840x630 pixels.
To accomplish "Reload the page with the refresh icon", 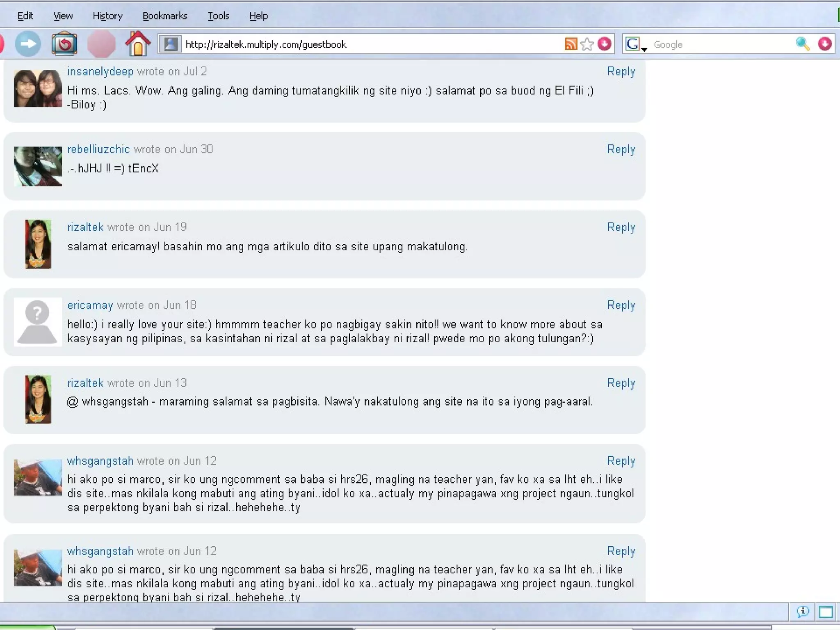I will point(64,44).
